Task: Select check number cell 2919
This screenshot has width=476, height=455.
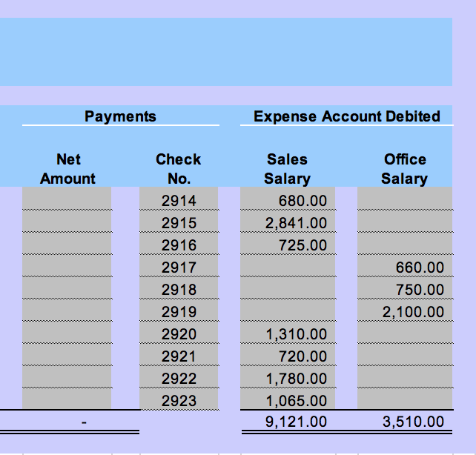Action: [179, 310]
